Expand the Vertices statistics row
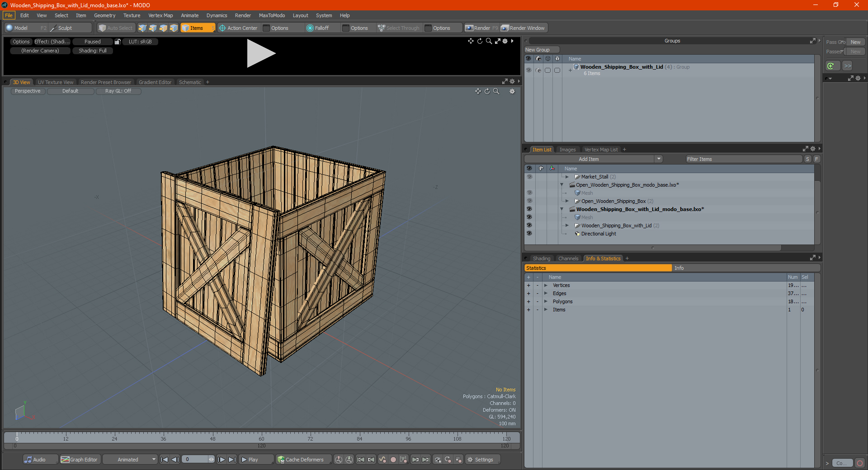 546,285
